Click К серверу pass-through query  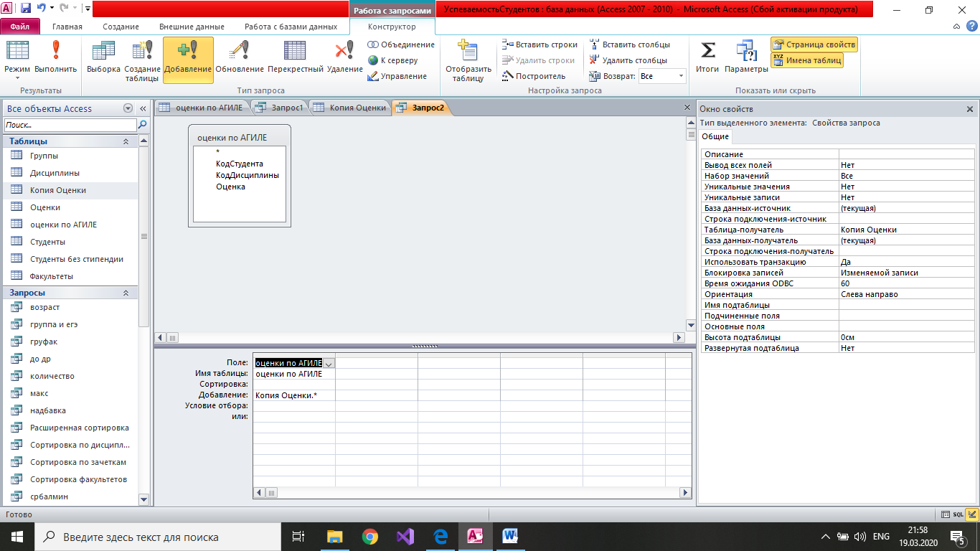pyautogui.click(x=393, y=60)
